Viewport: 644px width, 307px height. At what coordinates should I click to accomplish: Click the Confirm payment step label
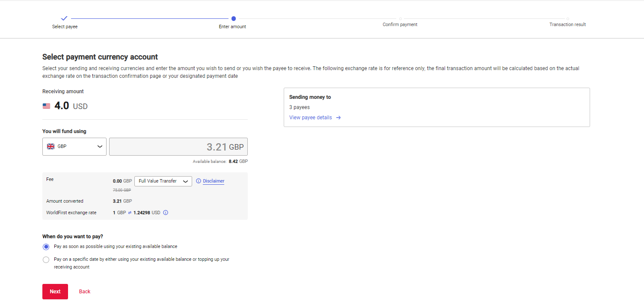coord(400,24)
